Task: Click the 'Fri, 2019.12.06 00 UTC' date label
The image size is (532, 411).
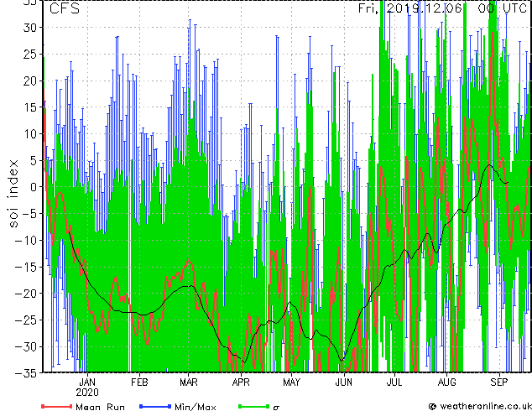Action: click(x=442, y=8)
